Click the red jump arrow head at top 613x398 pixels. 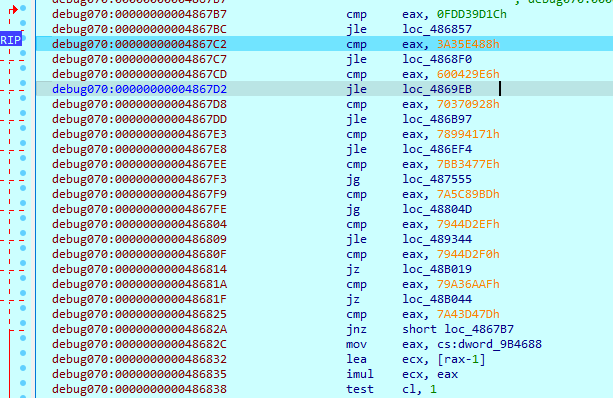(x=14, y=9)
